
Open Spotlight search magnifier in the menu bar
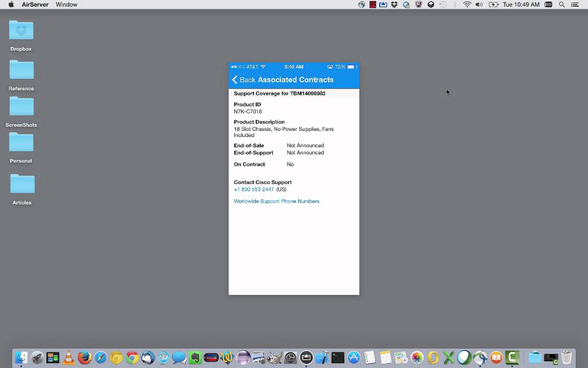562,5
